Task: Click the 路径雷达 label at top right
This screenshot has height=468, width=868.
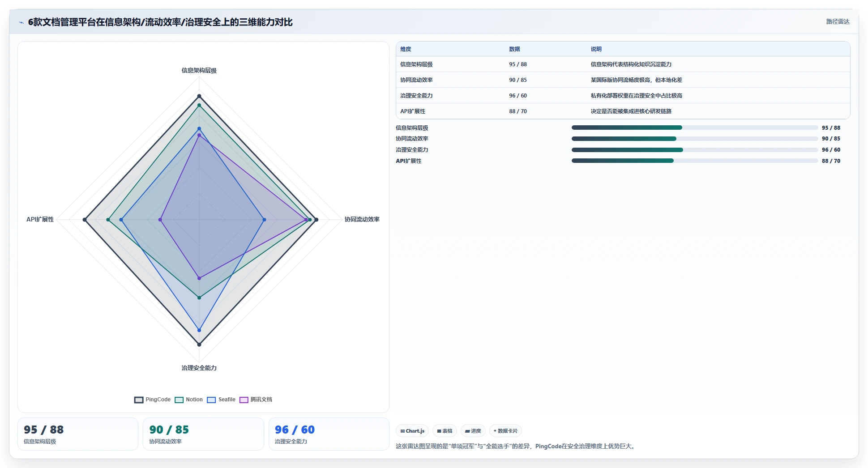Action: click(x=838, y=21)
